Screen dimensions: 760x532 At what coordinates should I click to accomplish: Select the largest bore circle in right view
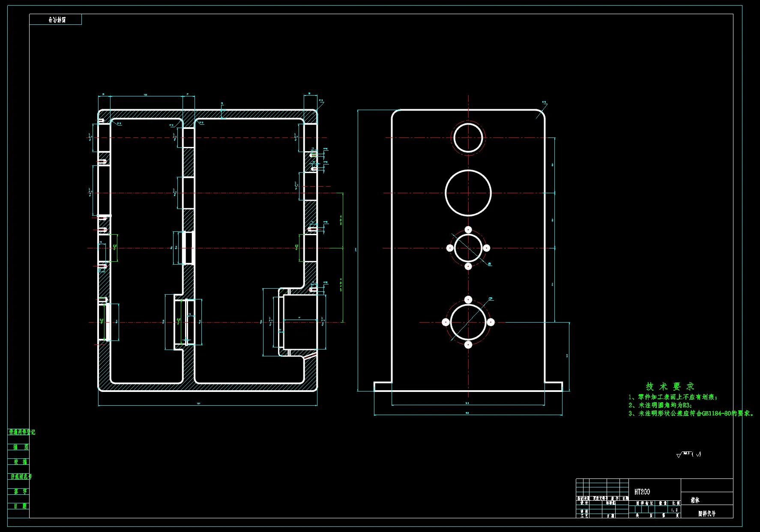coord(468,193)
